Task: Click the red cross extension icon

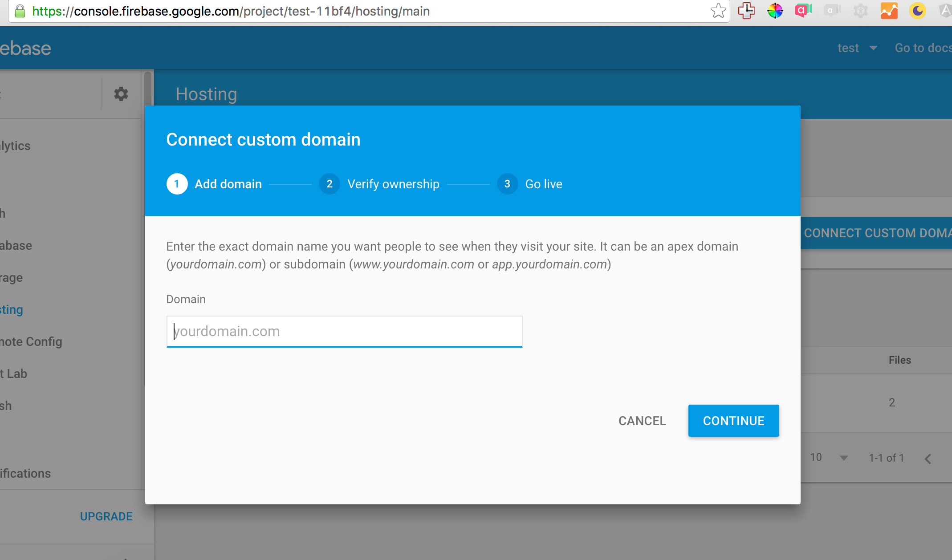Action: point(747,11)
